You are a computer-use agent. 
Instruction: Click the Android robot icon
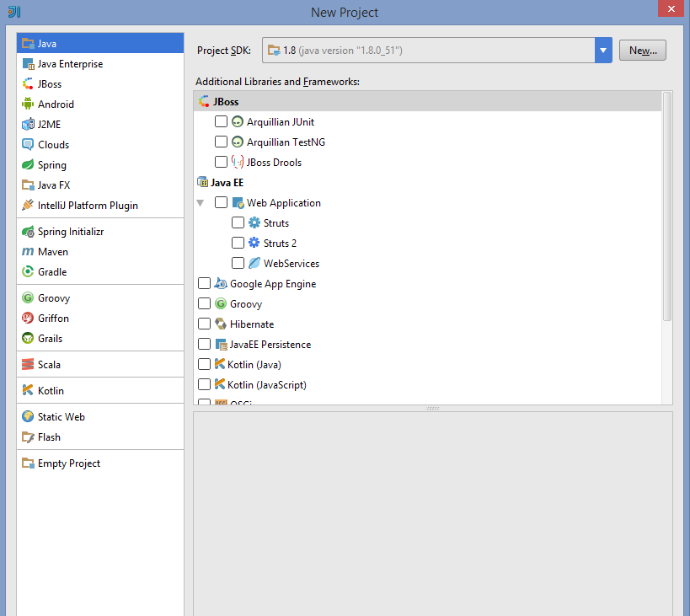click(28, 104)
